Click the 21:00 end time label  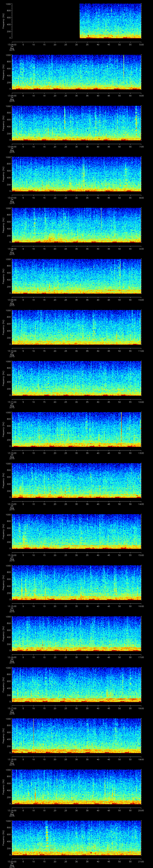pos(141,861)
